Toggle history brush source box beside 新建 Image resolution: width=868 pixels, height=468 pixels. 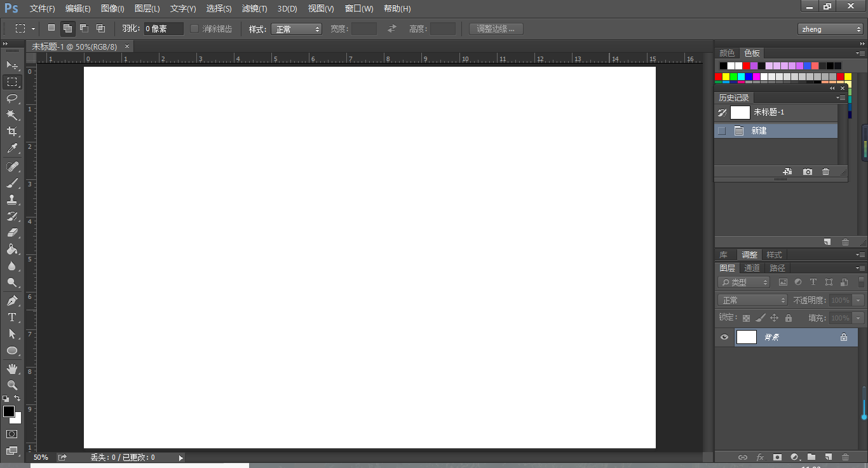[722, 131]
